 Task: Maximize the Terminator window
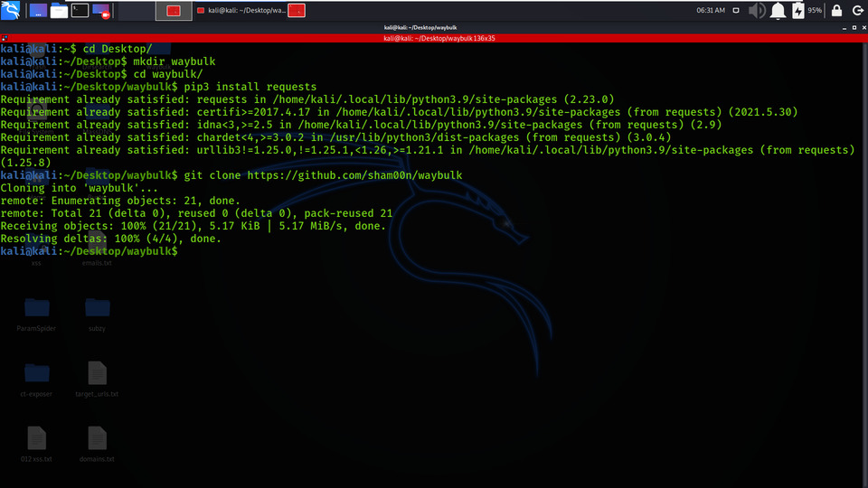(x=854, y=28)
